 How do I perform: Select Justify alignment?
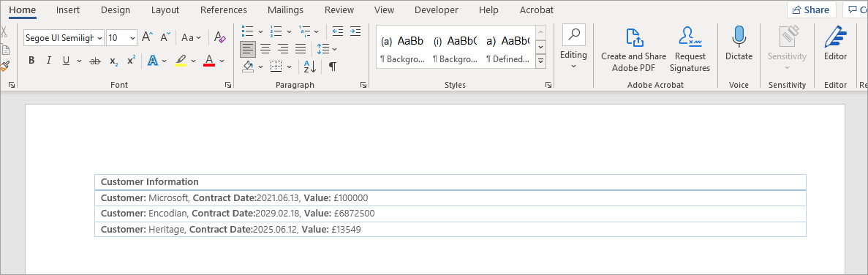click(x=301, y=49)
